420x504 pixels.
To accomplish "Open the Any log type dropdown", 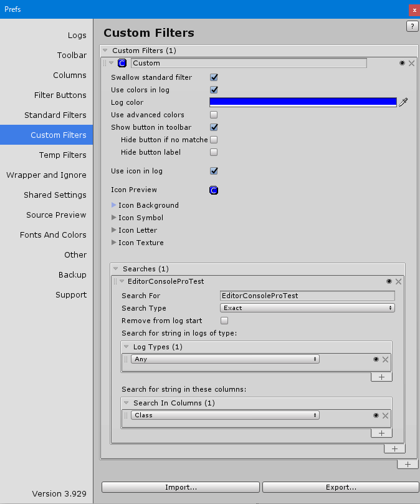I will click(x=225, y=359).
